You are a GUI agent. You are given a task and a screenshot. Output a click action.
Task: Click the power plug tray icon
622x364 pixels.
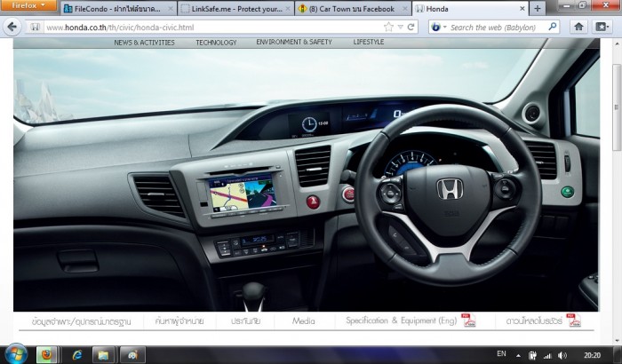click(532, 355)
